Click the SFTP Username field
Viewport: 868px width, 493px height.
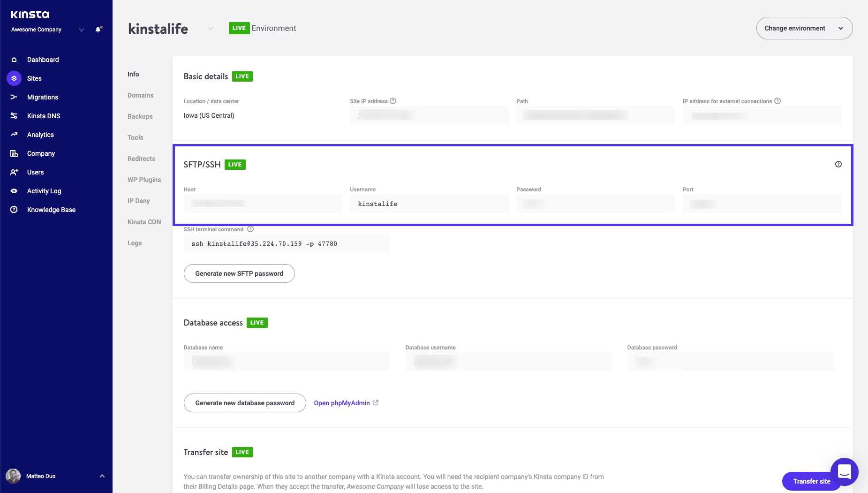429,204
